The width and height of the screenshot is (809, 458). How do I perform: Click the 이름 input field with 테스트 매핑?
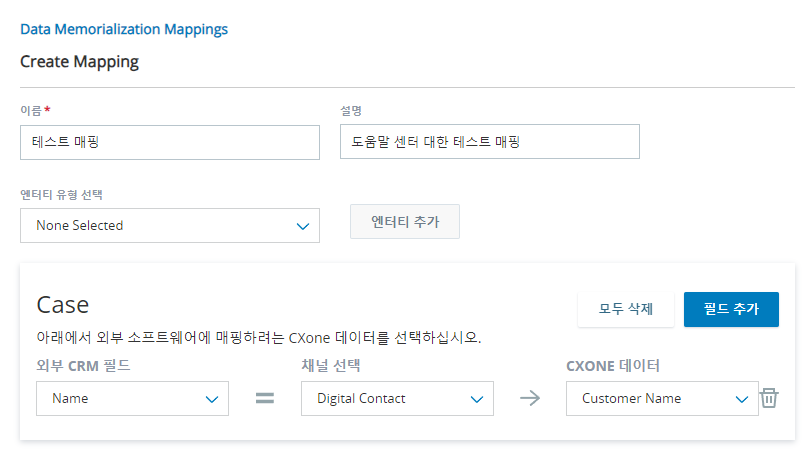[170, 142]
